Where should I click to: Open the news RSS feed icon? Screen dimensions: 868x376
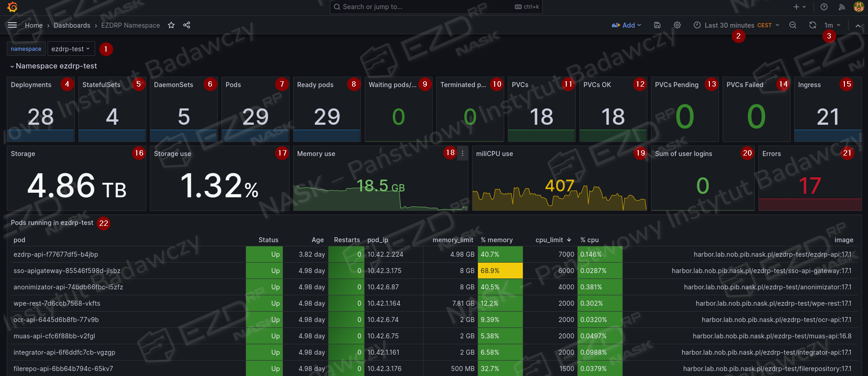coord(842,7)
